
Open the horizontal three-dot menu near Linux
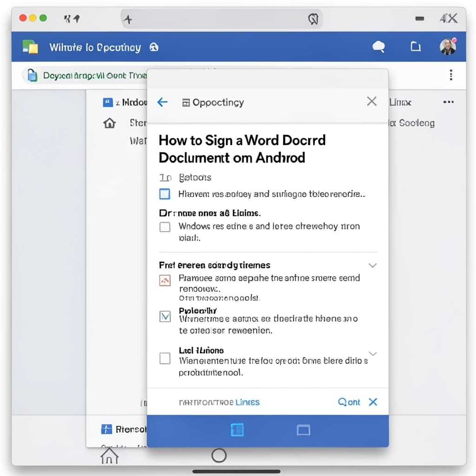click(x=449, y=102)
